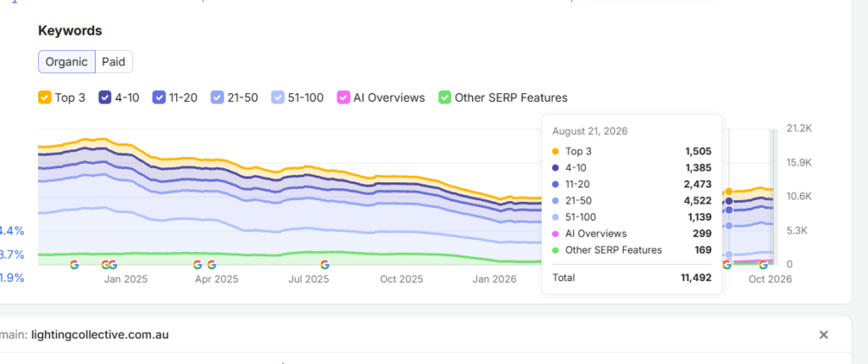The image size is (868, 364).
Task: Click the 11-20 value 2,473
Action: tap(698, 184)
